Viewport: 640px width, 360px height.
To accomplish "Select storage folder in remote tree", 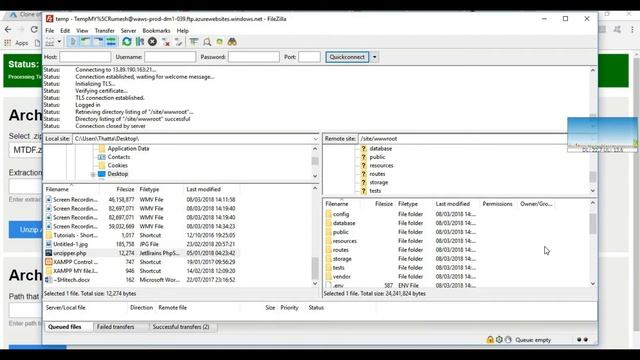I will coord(378,182).
